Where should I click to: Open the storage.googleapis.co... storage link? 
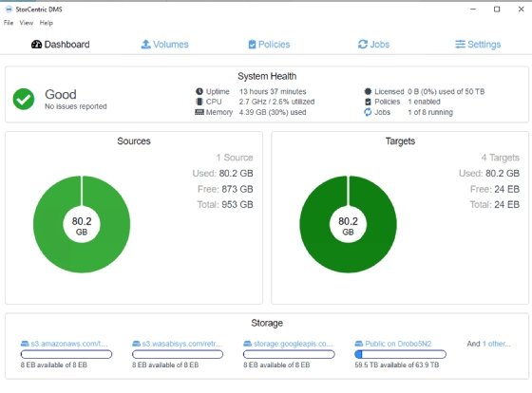294,344
